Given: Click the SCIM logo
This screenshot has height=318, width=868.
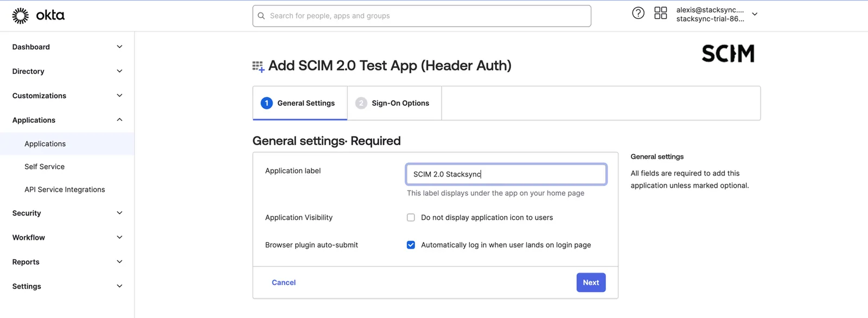Looking at the screenshot, I should 728,53.
